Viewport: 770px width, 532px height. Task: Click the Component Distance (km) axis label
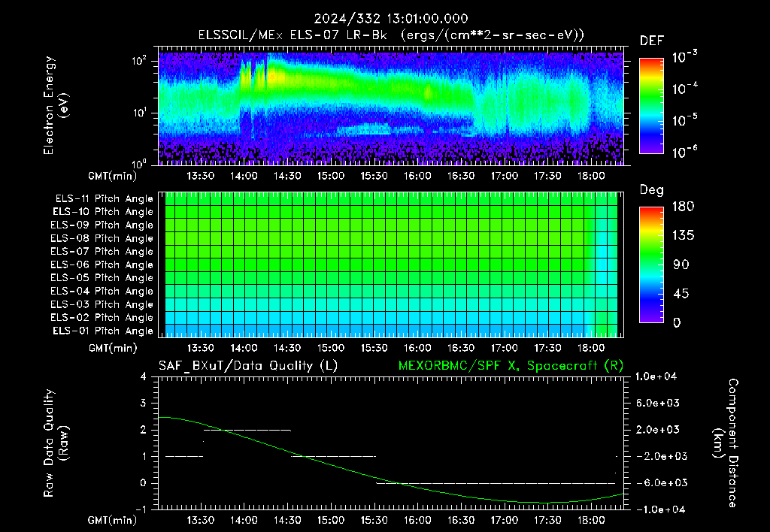tap(726, 443)
